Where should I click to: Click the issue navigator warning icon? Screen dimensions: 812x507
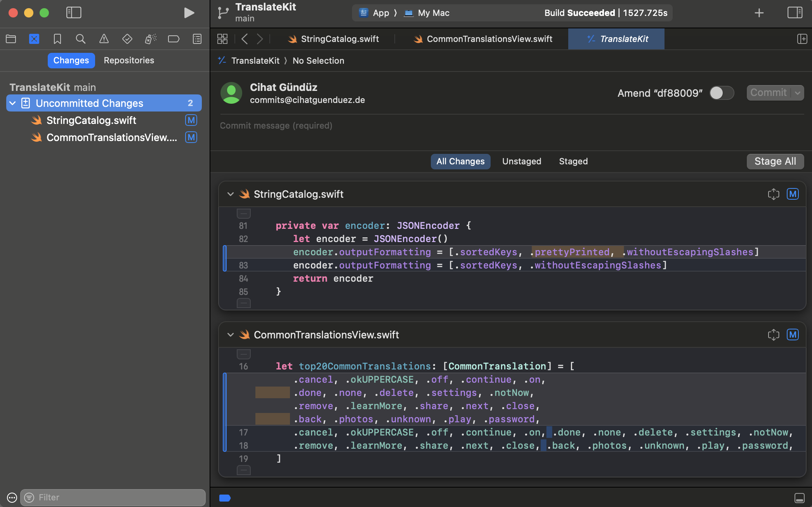click(x=104, y=39)
